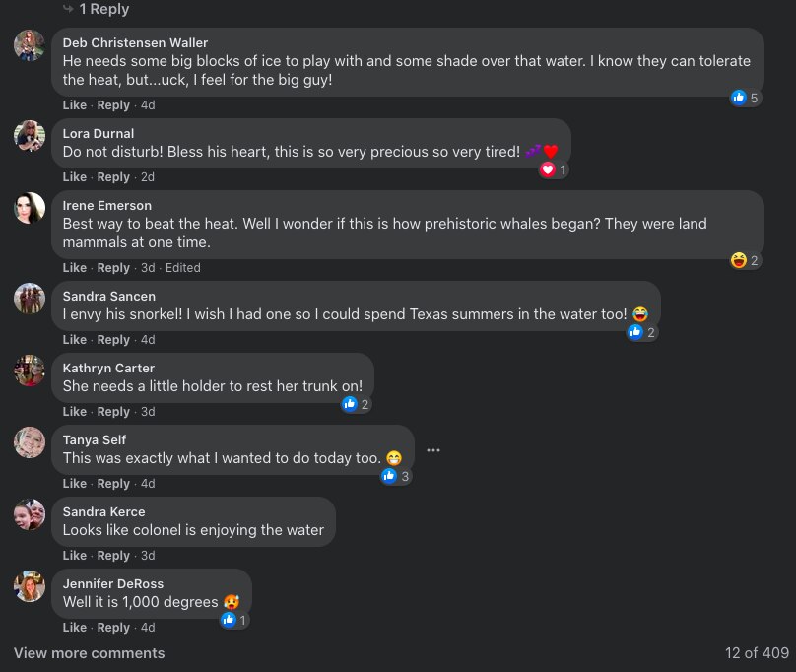Open the "4d" timestamp on Tanya Self's comment
The height and width of the screenshot is (672, 796).
[148, 484]
